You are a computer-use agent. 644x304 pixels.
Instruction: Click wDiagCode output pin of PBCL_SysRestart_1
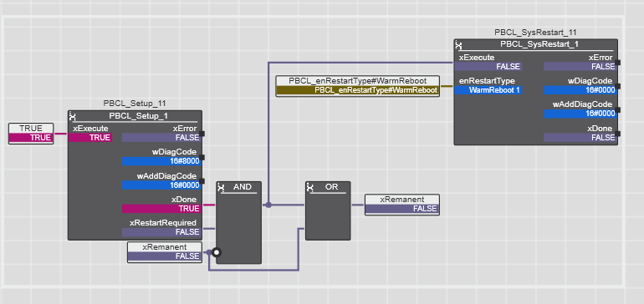click(618, 86)
